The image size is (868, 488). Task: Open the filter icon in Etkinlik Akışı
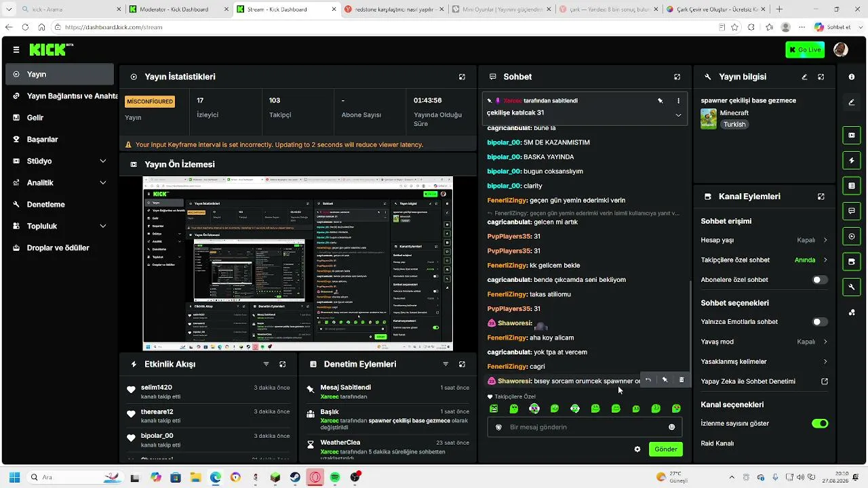pos(266,364)
